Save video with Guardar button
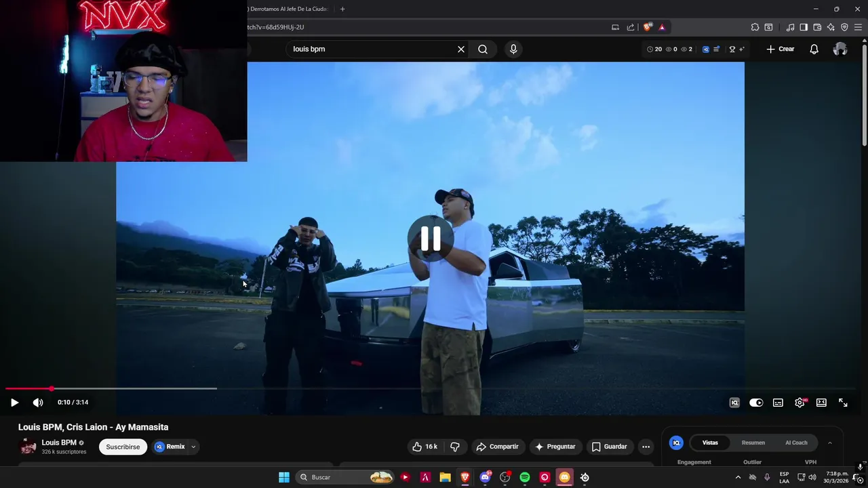Screen dimensions: 868x488 click(x=609, y=447)
